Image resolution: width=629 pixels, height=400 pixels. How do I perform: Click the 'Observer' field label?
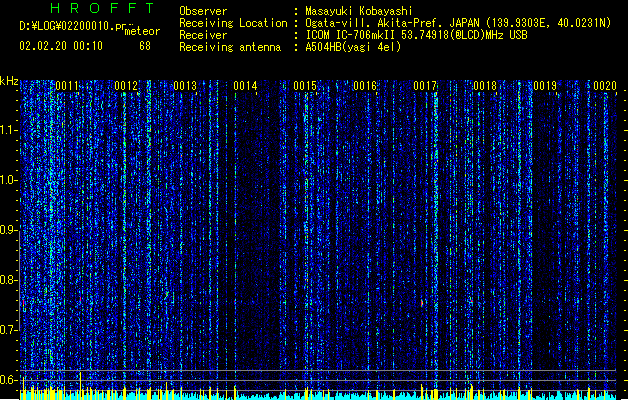[x=203, y=11]
